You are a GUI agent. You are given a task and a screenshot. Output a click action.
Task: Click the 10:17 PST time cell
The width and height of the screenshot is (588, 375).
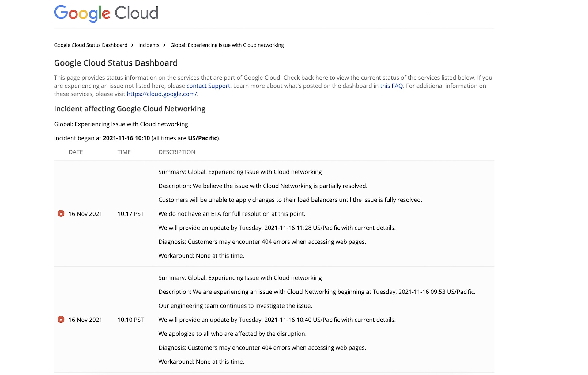(130, 214)
